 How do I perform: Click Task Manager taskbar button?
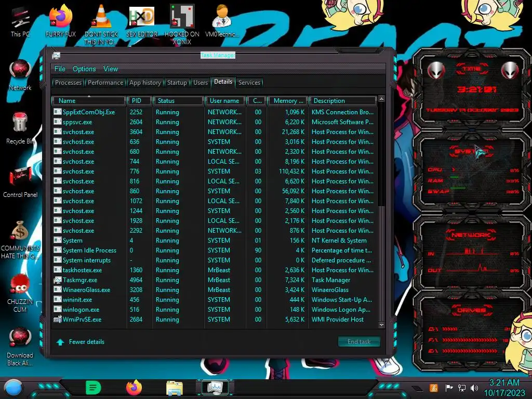tap(215, 388)
